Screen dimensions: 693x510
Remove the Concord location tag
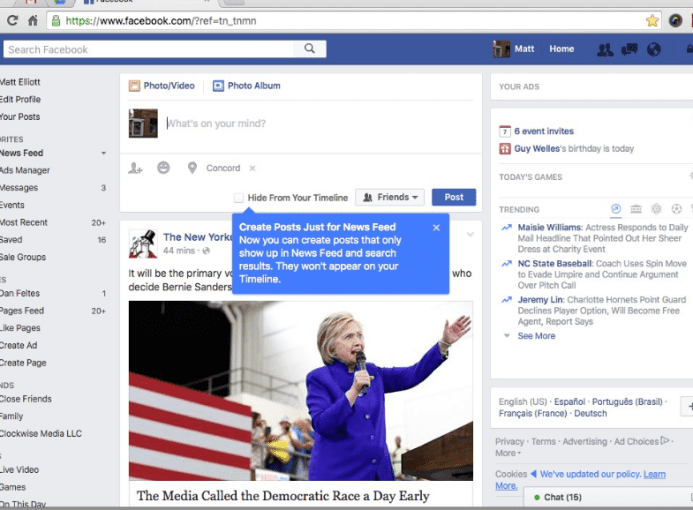click(x=252, y=168)
